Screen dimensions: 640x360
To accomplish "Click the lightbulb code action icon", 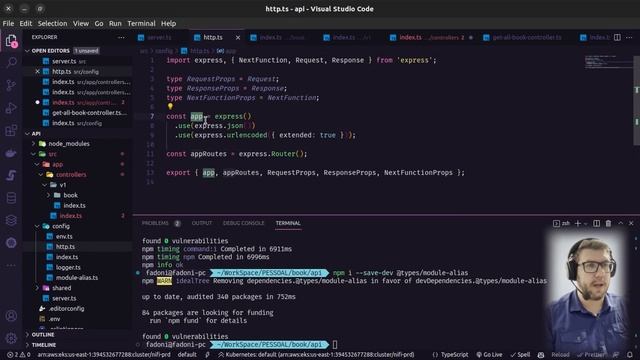I will (170, 107).
